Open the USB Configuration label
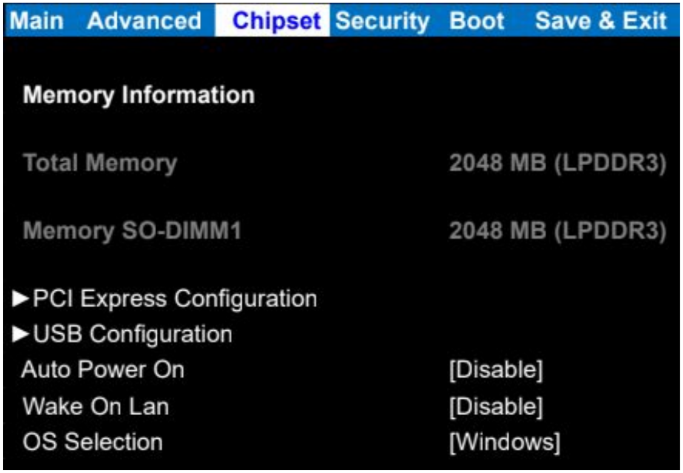The height and width of the screenshot is (473, 683). pyautogui.click(x=133, y=334)
